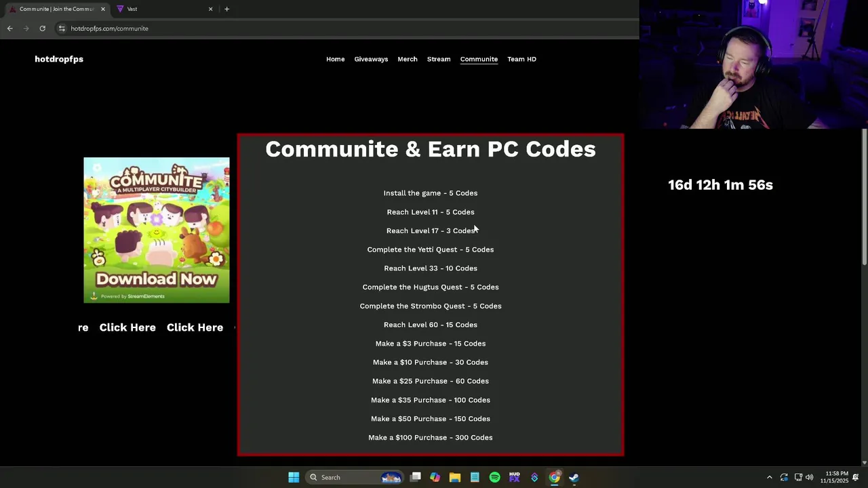Select Reach Level 60 - 15 Codes line

(431, 325)
